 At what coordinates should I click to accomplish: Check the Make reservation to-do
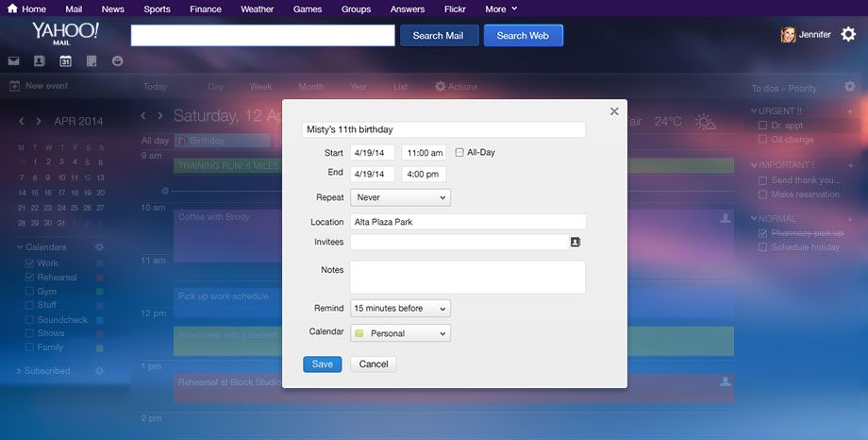click(763, 195)
